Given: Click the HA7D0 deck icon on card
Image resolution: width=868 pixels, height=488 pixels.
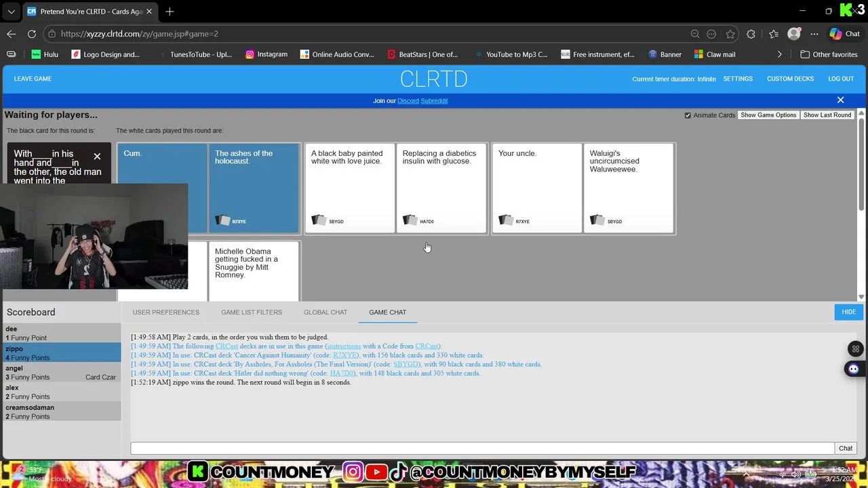Looking at the screenshot, I should point(410,220).
